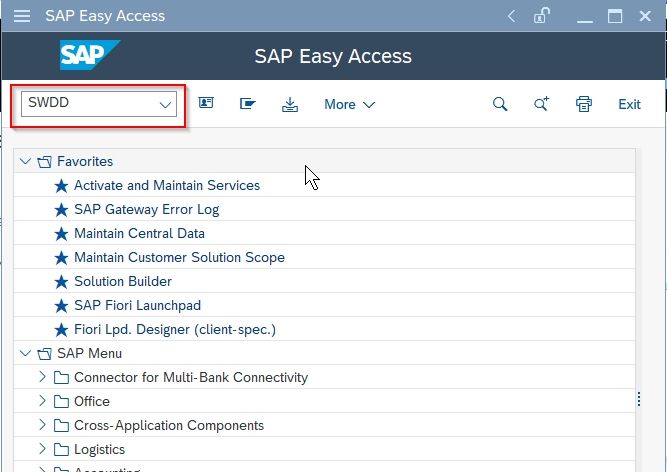Collapse the Favorites node
Viewport: 667px width, 472px height.
(x=25, y=162)
